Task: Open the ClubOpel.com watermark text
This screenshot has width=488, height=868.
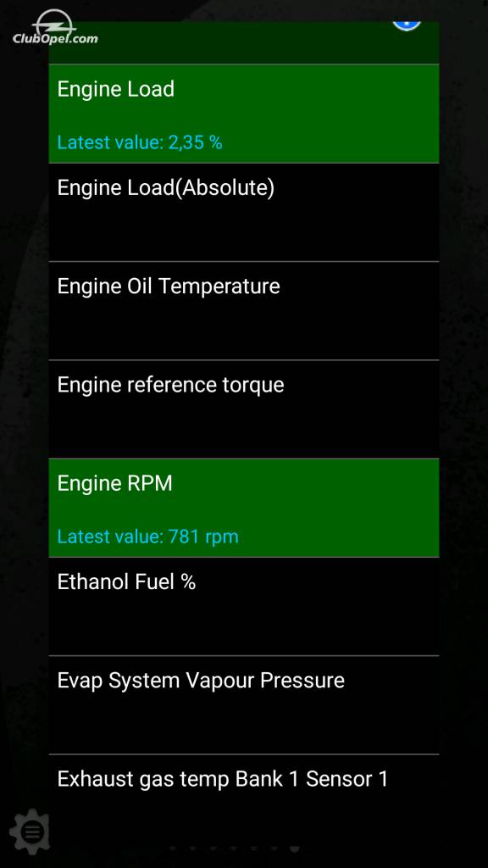Action: (x=55, y=39)
